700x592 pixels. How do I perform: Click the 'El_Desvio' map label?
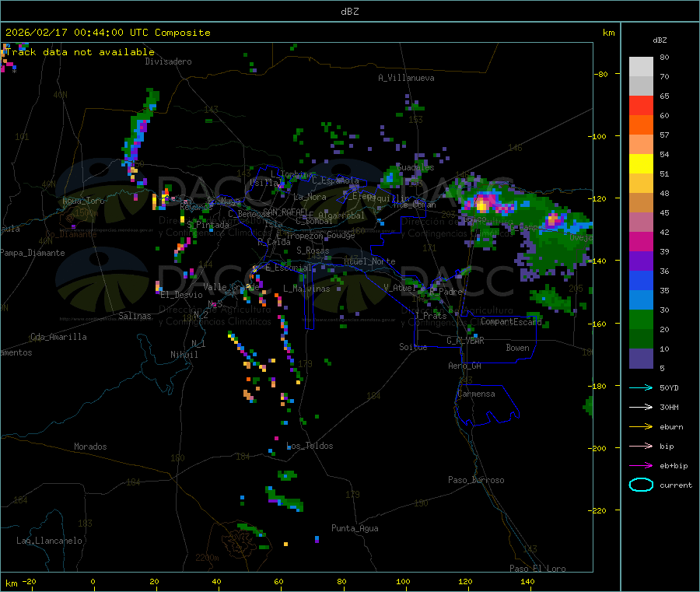coord(181,295)
